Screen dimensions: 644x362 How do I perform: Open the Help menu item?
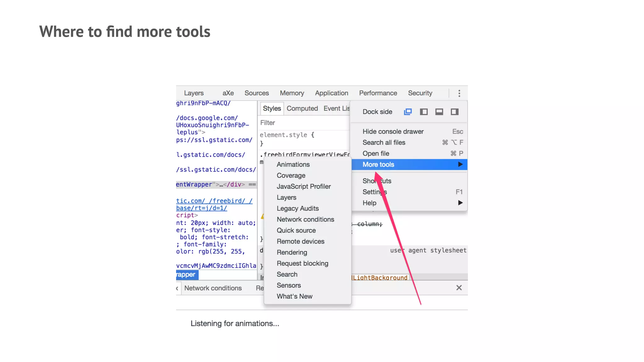coord(409,203)
